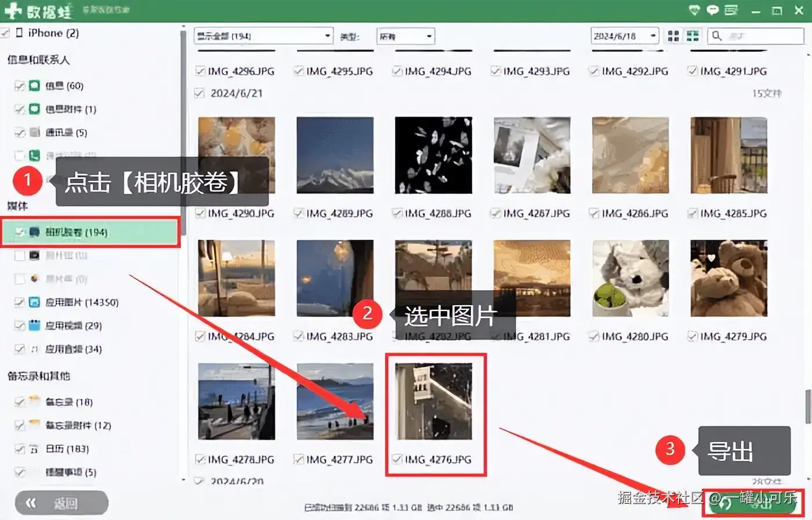Click the vertical scrollbar of the photo grid
Image resolution: width=812 pixels, height=520 pixels.
[x=809, y=406]
